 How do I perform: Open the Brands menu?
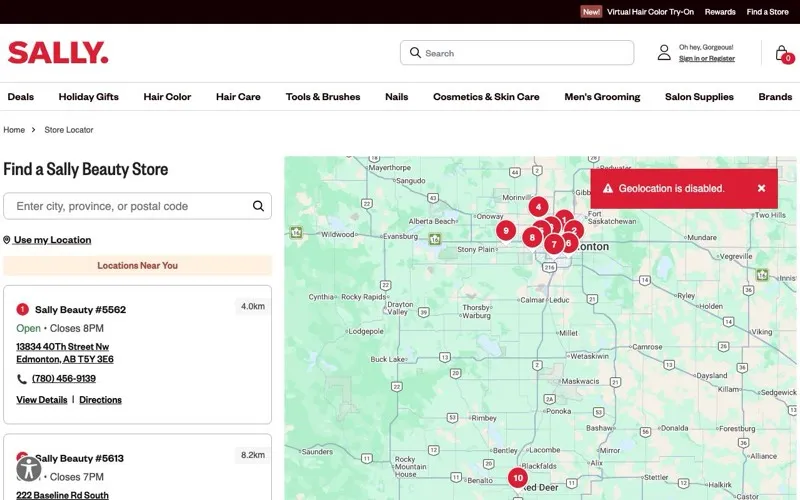[x=775, y=96]
